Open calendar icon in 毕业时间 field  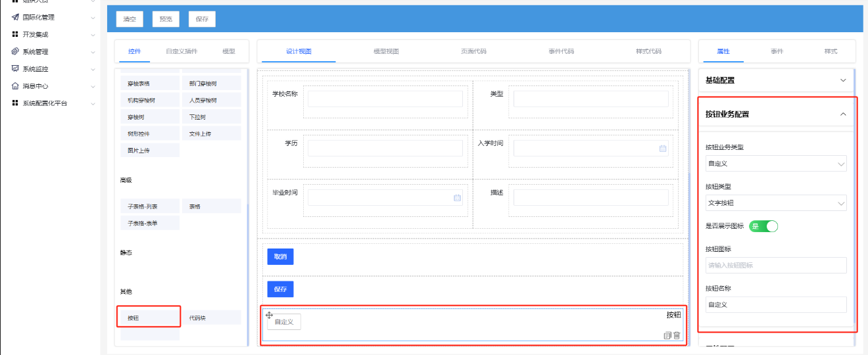click(x=457, y=197)
